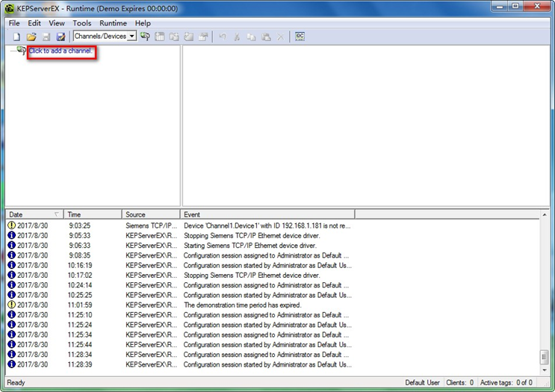Click the event log scrollbar down arrow
Screen dimensions: 555x392
[x=545, y=370]
